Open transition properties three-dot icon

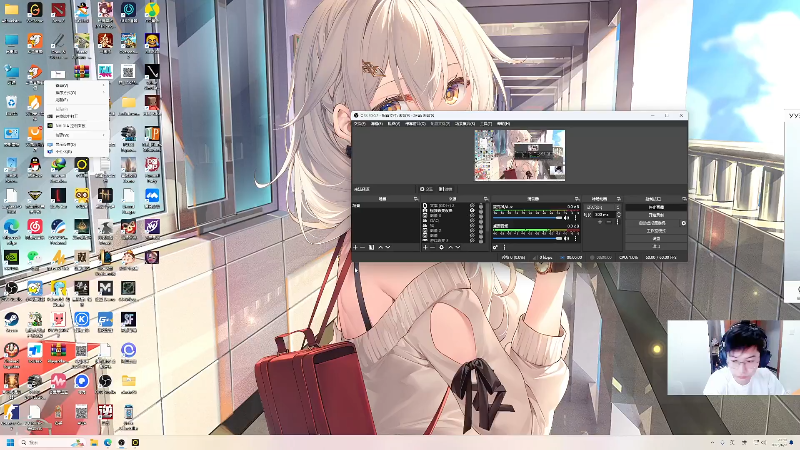[617, 222]
